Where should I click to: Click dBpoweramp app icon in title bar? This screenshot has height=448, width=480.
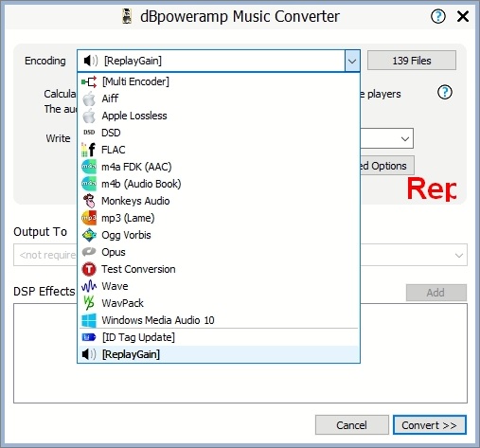click(127, 16)
